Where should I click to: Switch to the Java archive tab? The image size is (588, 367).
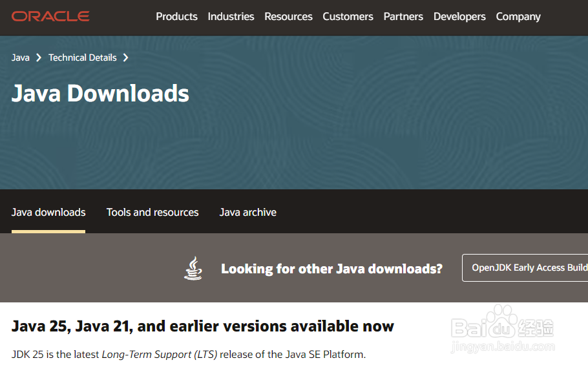point(248,212)
